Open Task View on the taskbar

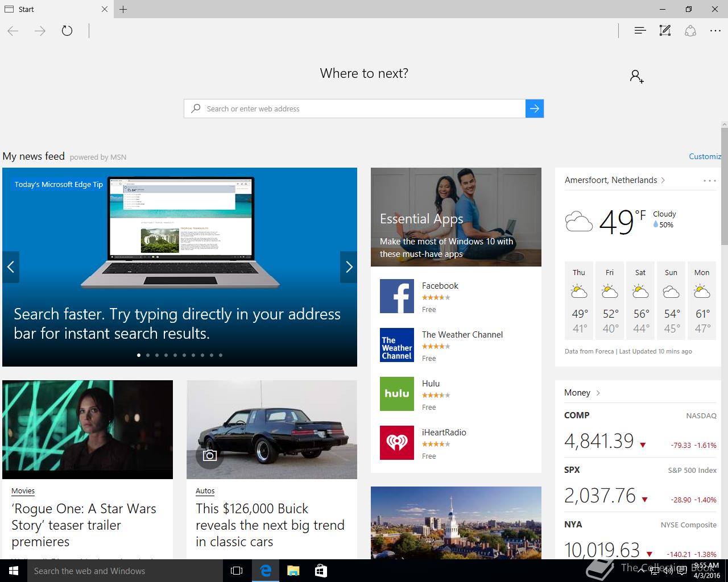point(237,571)
